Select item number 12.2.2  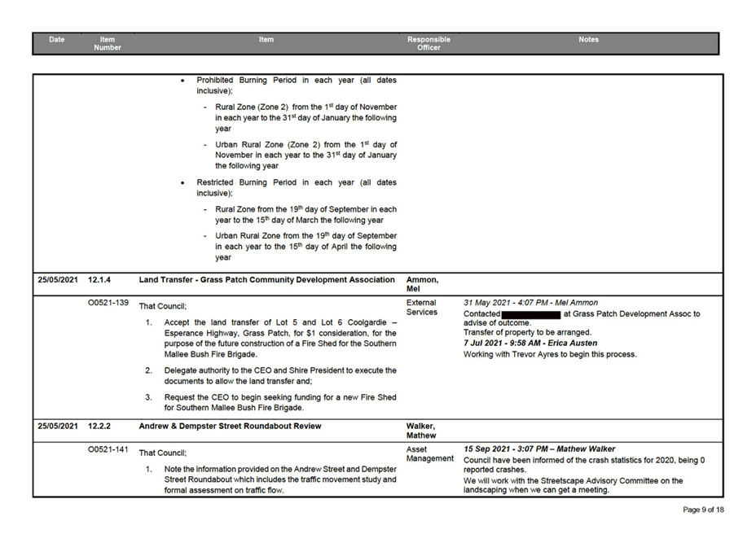pos(99,426)
